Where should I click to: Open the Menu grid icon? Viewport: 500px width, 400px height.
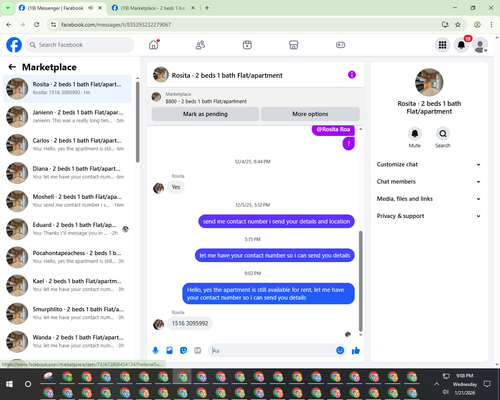coord(442,45)
